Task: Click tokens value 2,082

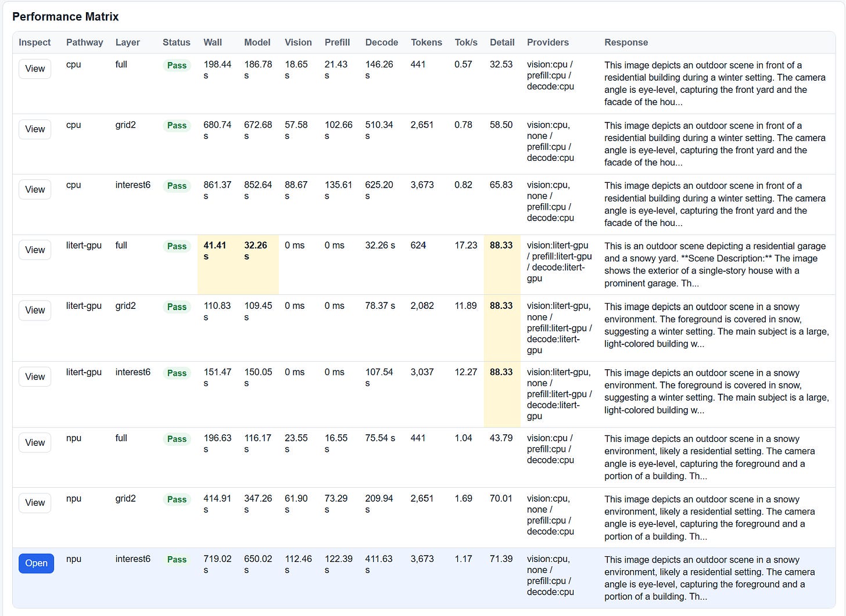Action: (x=422, y=306)
